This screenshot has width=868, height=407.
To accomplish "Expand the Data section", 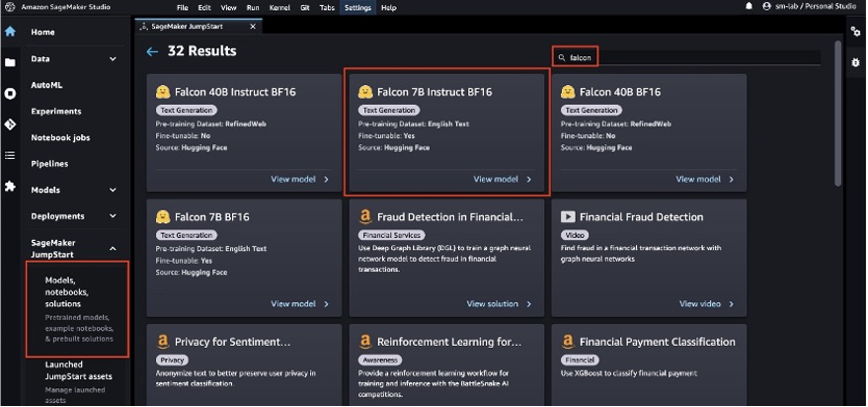I will (x=113, y=58).
